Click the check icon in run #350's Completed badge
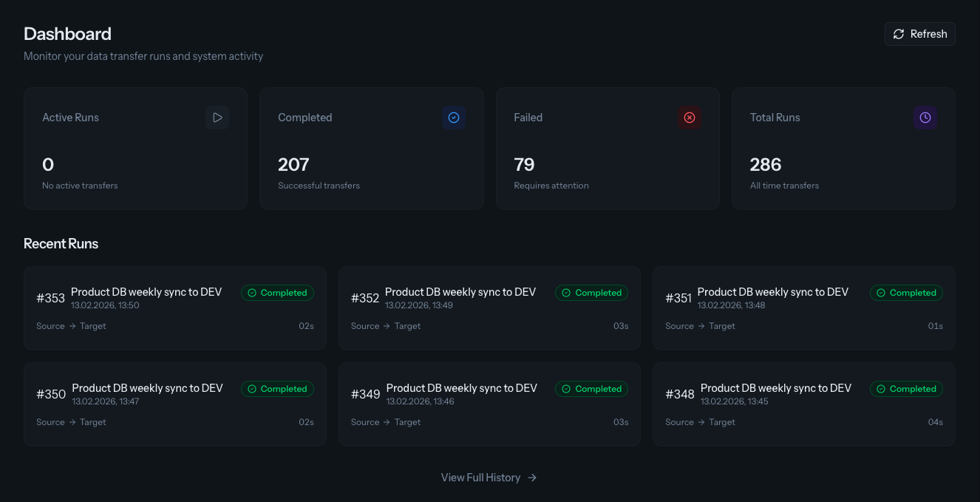The width and height of the screenshot is (980, 502). (252, 389)
